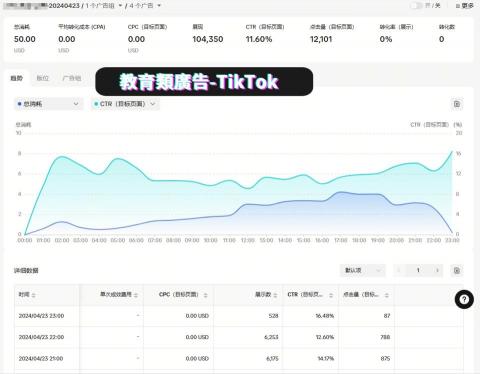Image resolution: width=480 pixels, height=374 pixels.
Task: Click the 详细数据 section heading
Action: click(x=26, y=270)
